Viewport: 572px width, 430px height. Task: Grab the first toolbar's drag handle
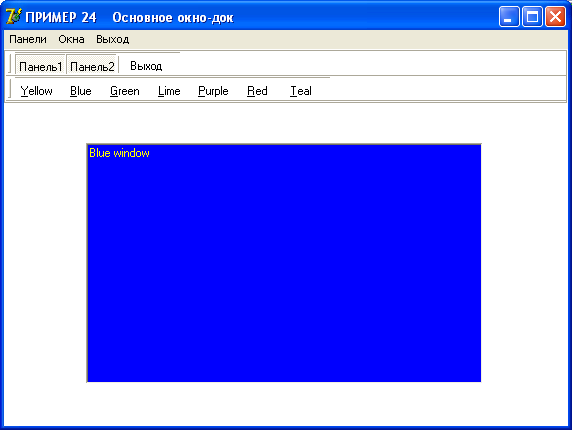coord(10,64)
